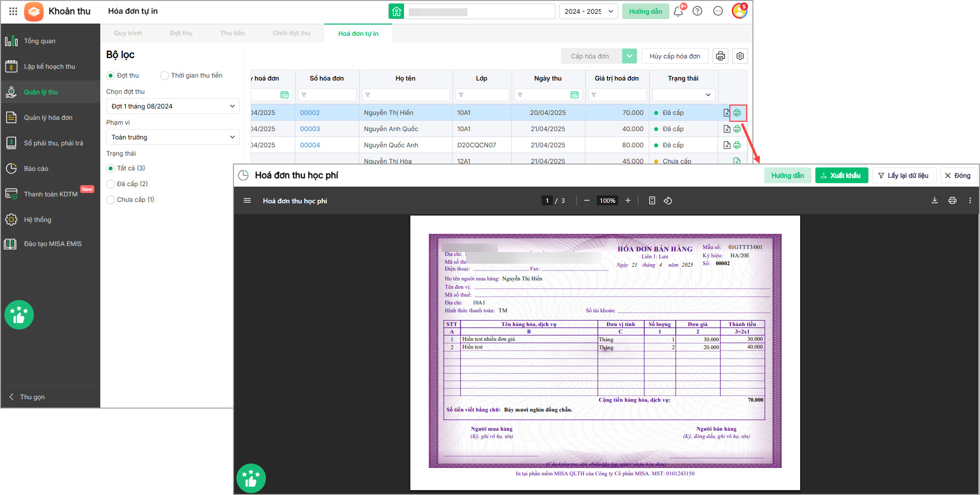Open the help question mark icon

click(x=697, y=11)
